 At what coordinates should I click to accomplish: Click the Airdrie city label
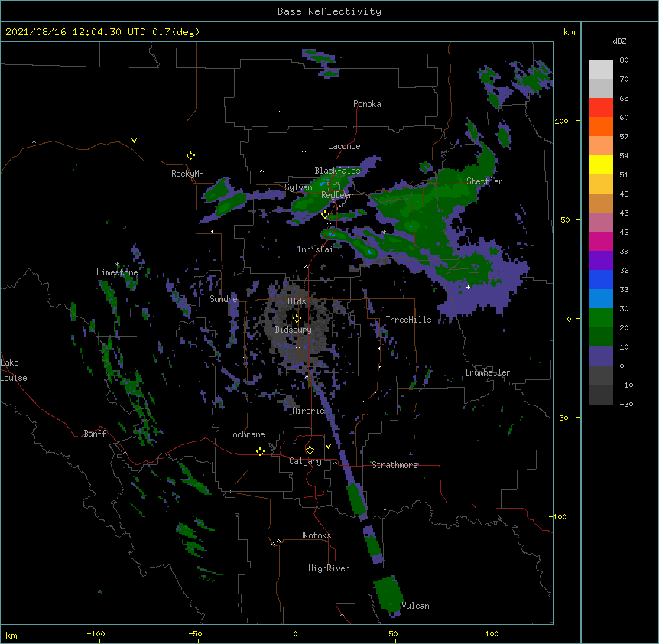pyautogui.click(x=309, y=411)
